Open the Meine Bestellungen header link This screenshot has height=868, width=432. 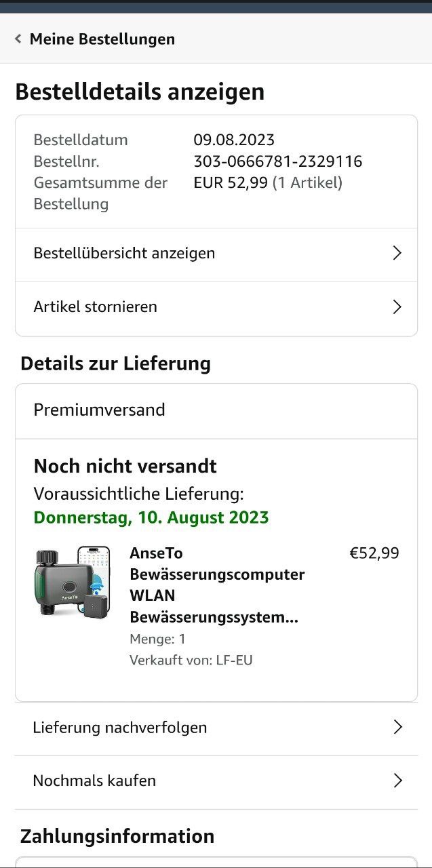(x=102, y=39)
